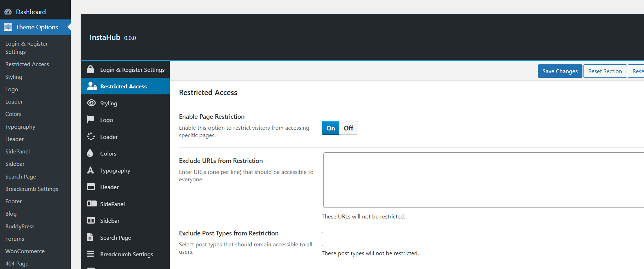Click the Dashboard gauge icon
644x269 pixels.
pos(8,12)
